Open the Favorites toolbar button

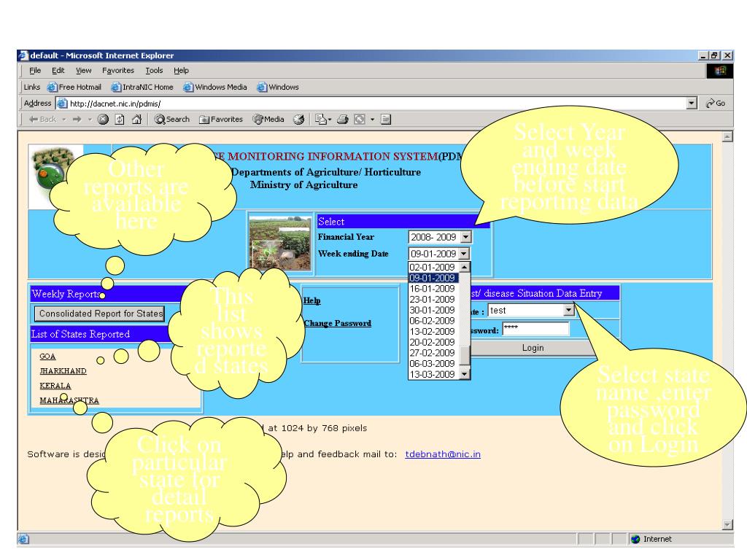pos(221,120)
